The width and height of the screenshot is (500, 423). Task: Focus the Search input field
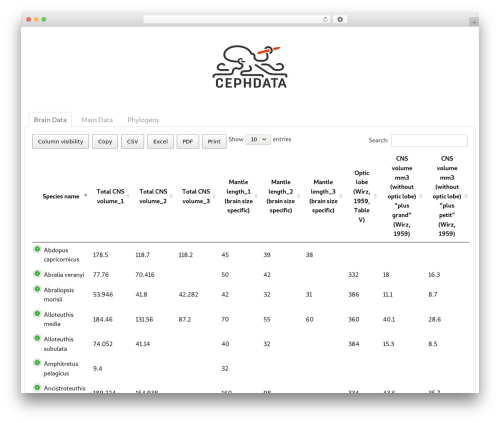429,140
